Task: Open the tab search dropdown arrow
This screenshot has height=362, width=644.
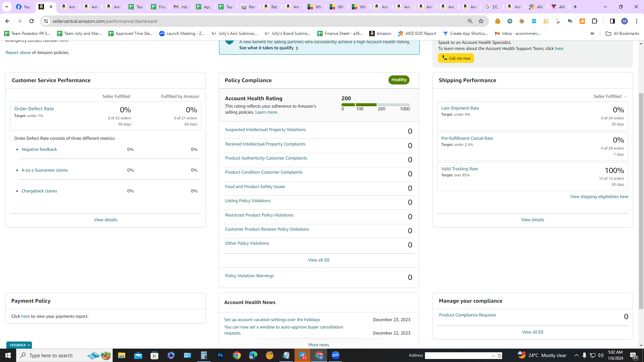Action: coord(6,7)
